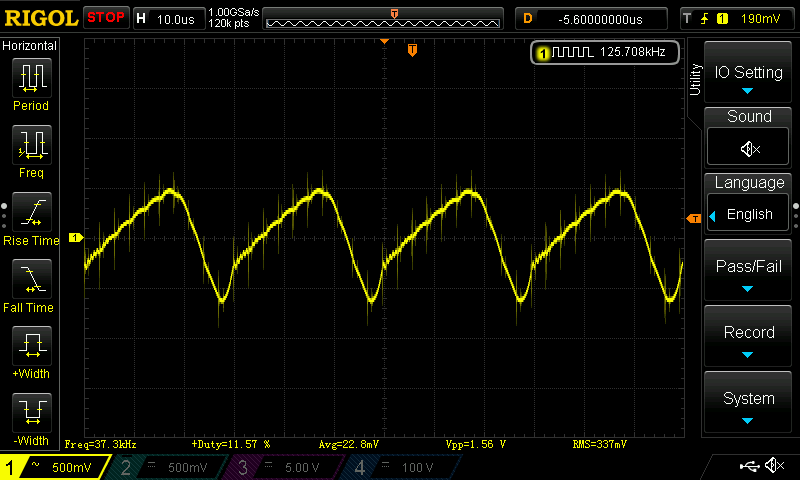Click the RMS=337mV measurement result
Image resolution: width=800 pixels, height=480 pixels.
pos(599,444)
